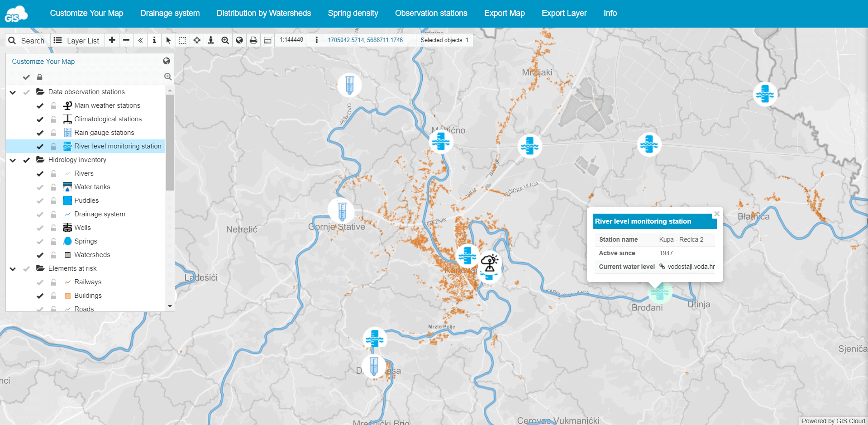Image resolution: width=868 pixels, height=425 pixels.
Task: Select the pan tool in the toolbar
Action: coord(197,40)
